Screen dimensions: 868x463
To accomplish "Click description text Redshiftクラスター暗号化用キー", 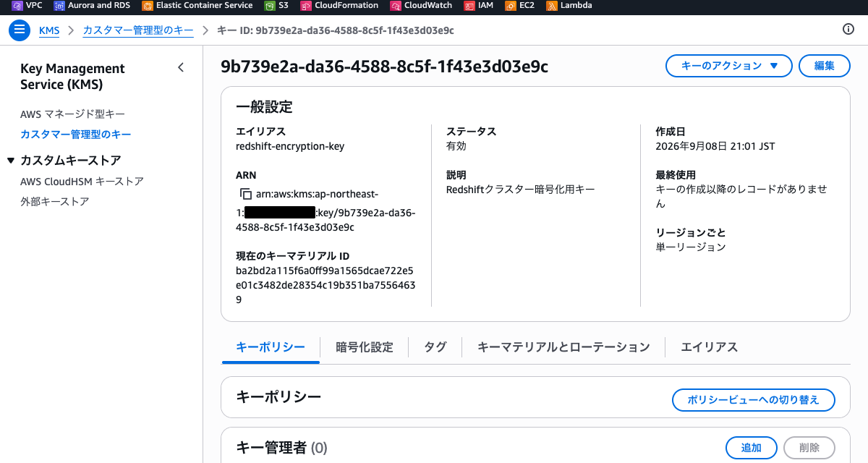I will point(521,190).
